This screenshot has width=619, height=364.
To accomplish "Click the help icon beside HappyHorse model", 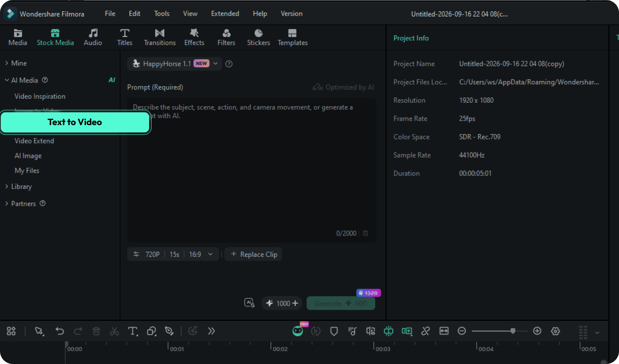I will click(229, 64).
